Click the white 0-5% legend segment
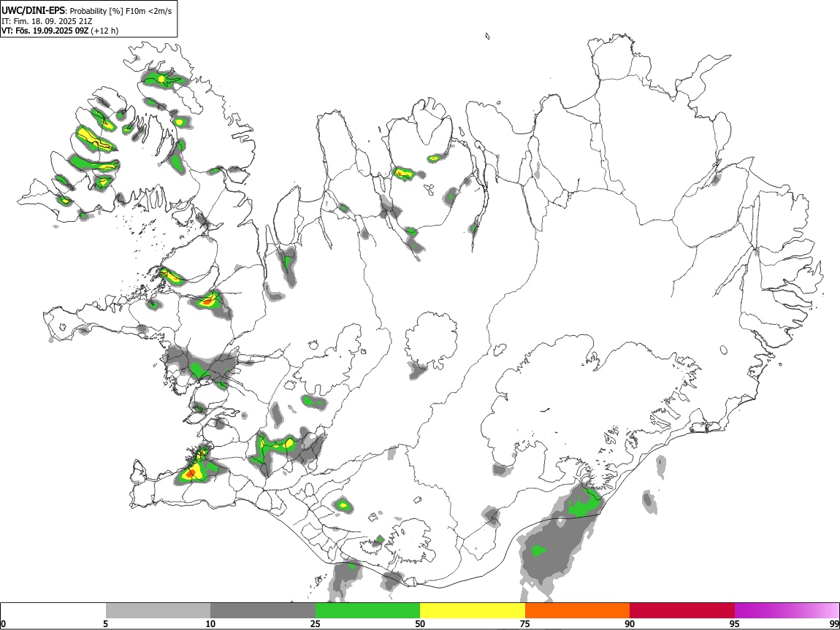Viewport: 840px width, 630px height. [53, 611]
